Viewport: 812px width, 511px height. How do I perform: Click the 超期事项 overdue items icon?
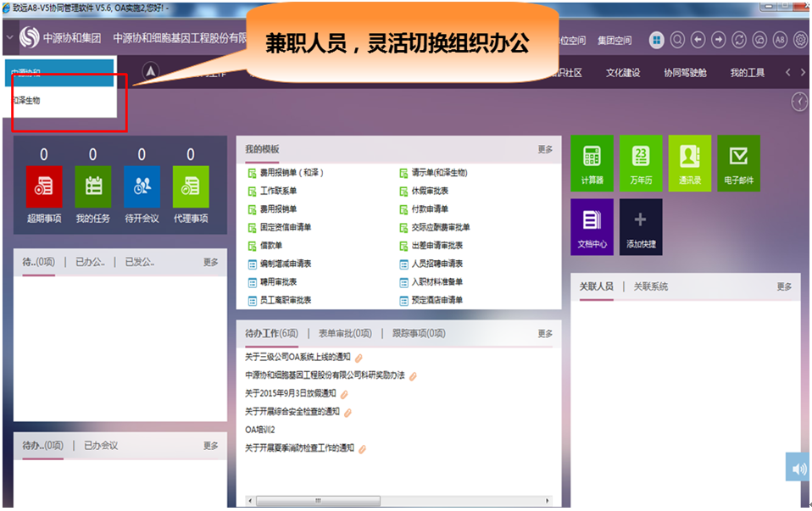[x=44, y=187]
